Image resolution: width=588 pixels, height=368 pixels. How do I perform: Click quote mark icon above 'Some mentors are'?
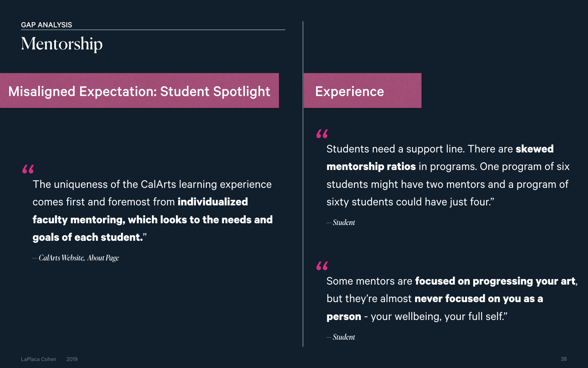322,266
